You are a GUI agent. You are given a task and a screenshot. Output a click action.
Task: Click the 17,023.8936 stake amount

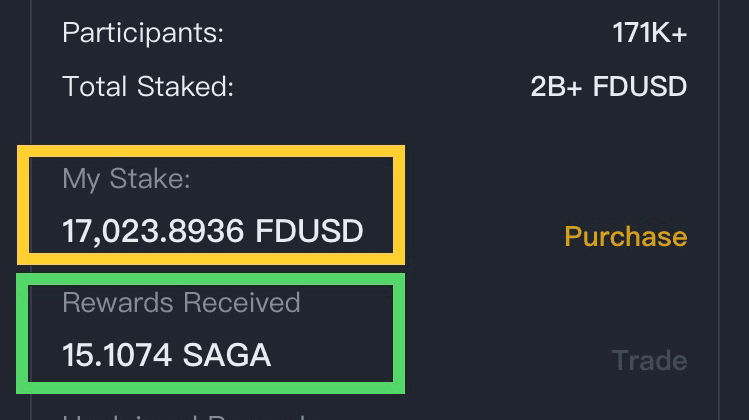click(x=153, y=232)
